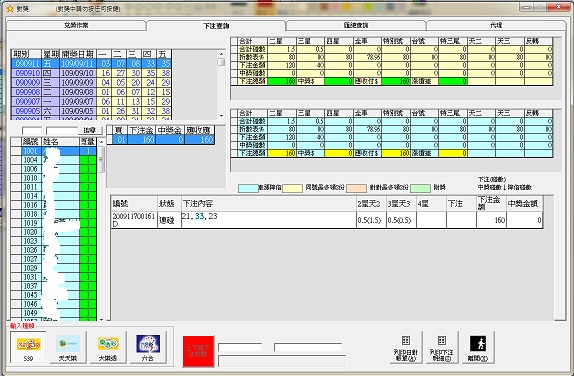Screen dimensions: 574x376
Task: Select the 天天樂 lottery type icon
Action: tap(68, 347)
